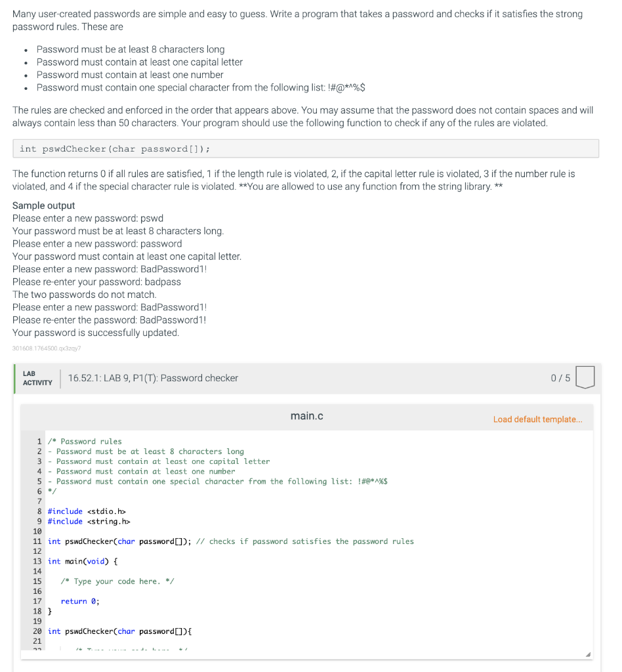Image resolution: width=622 pixels, height=672 pixels.
Task: Click the pswdChecker function definition on line 20
Action: (x=118, y=631)
